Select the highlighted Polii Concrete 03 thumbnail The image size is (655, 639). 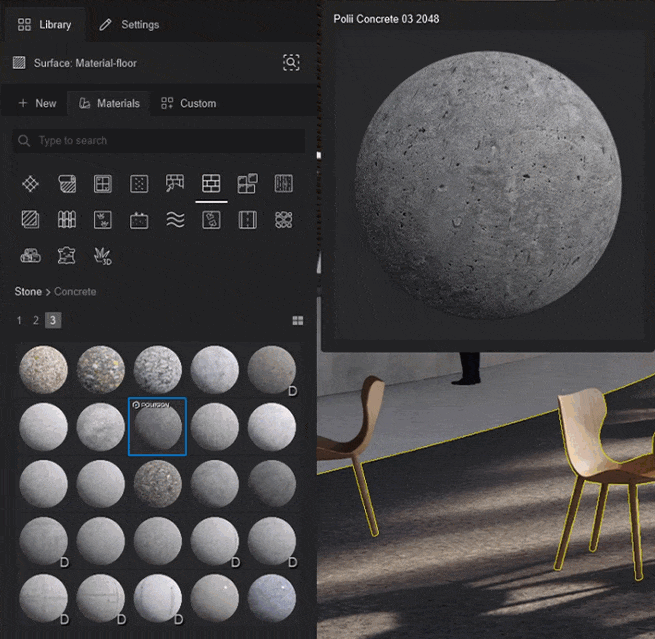click(x=157, y=427)
